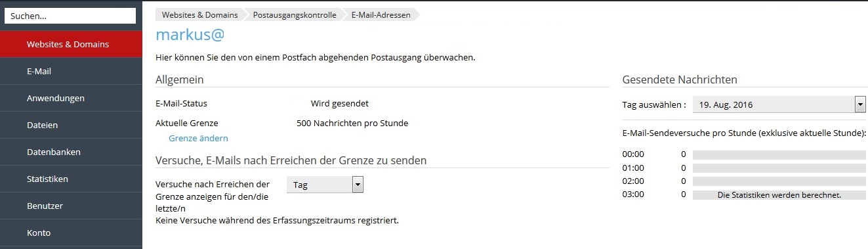Click the 00:00 hour statistics bar
Image resolution: width=868 pixels, height=249 pixels.
[779, 155]
